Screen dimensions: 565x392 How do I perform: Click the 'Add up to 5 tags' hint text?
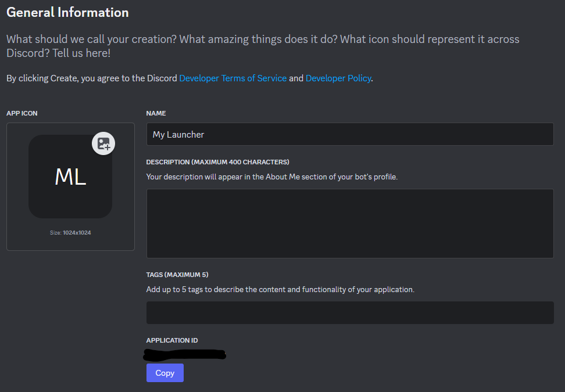click(x=280, y=289)
